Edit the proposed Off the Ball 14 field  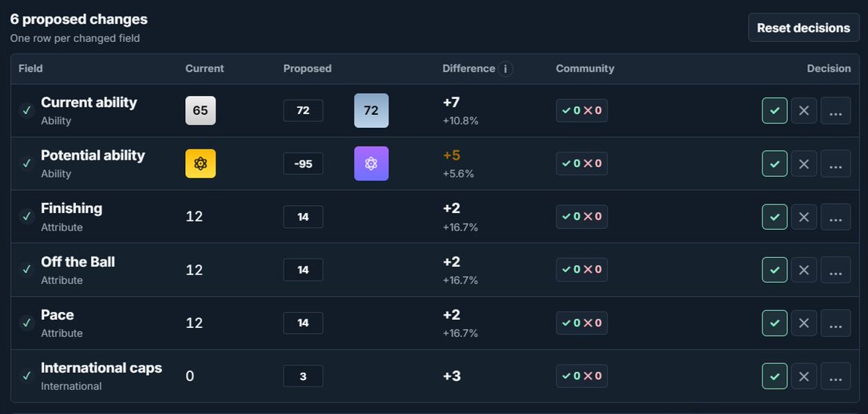(303, 269)
